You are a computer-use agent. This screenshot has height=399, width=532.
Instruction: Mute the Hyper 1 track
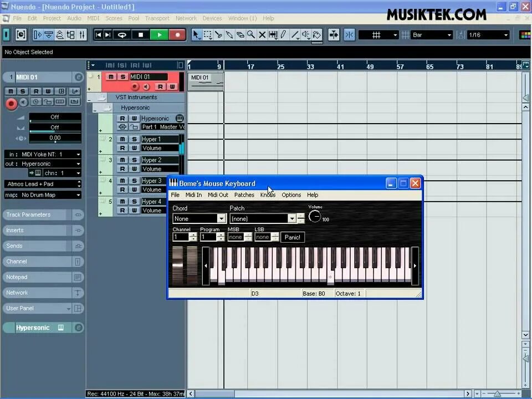122,139
